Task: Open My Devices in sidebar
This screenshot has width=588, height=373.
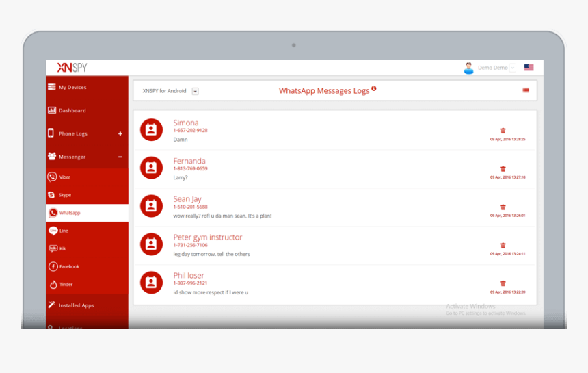Action: (x=87, y=87)
